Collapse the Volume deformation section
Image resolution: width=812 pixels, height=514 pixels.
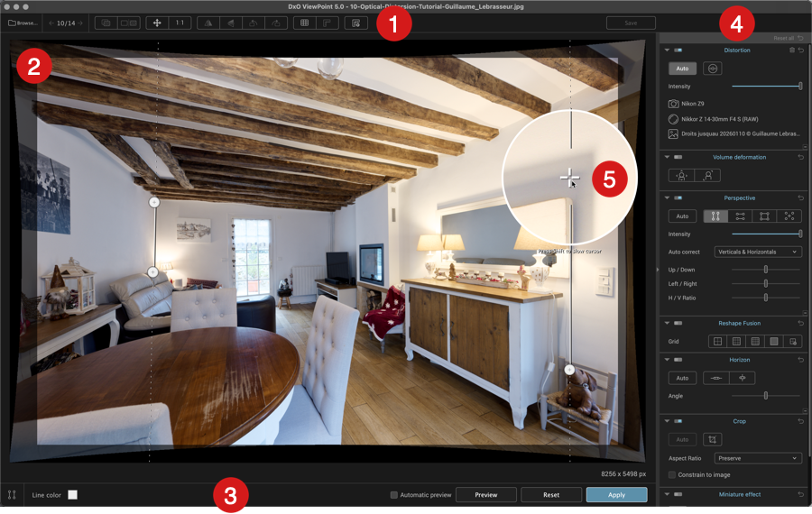(667, 157)
